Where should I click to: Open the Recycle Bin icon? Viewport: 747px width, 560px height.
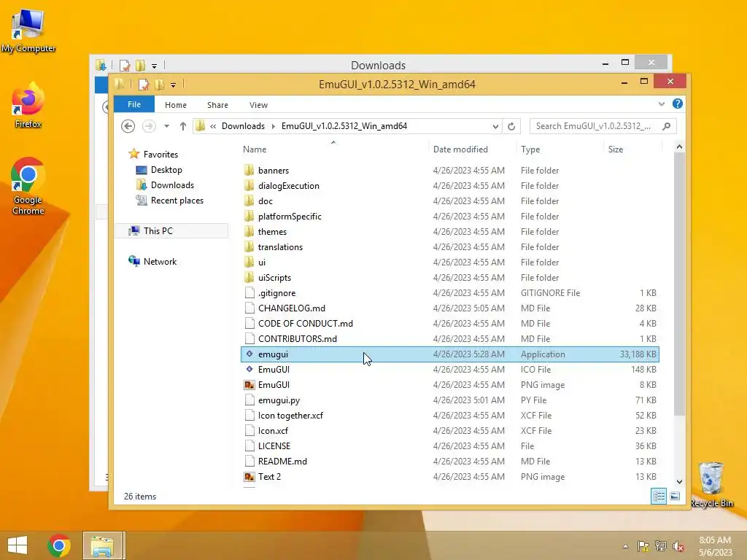(711, 485)
